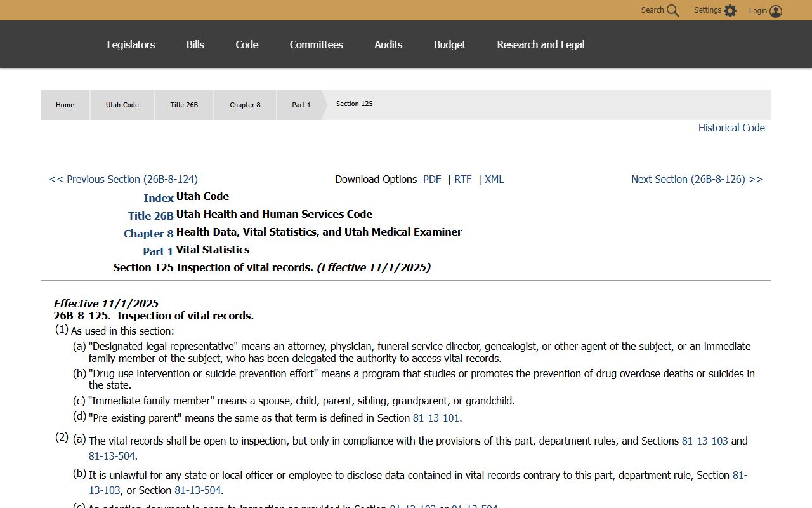Click the "26B-8-125. Inspection of vital records." heading

pyautogui.click(x=154, y=316)
